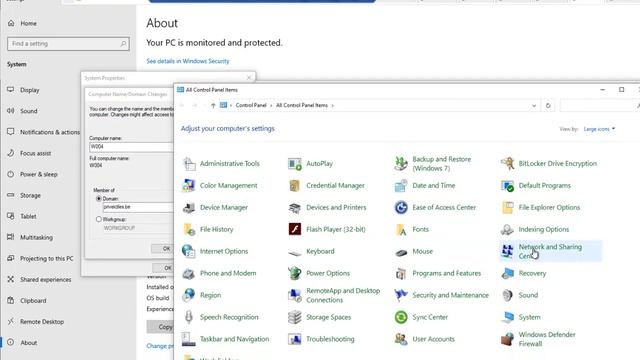Open File Explorer Options icon

[507, 208]
